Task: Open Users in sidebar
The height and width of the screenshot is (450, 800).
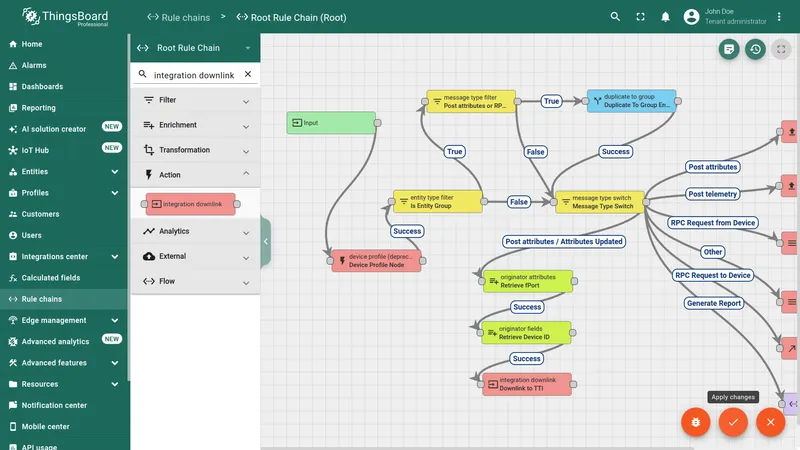Action: 64,235
